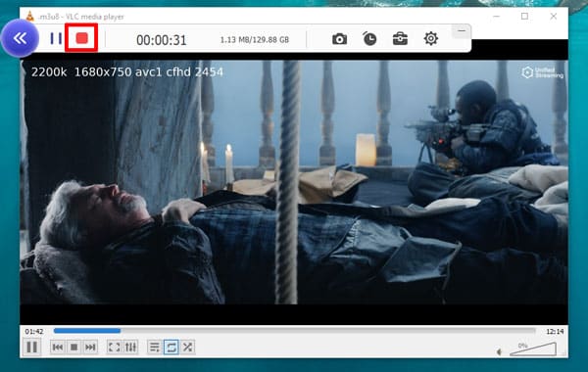
Task: Toggle VLC random shuffle
Action: point(187,348)
